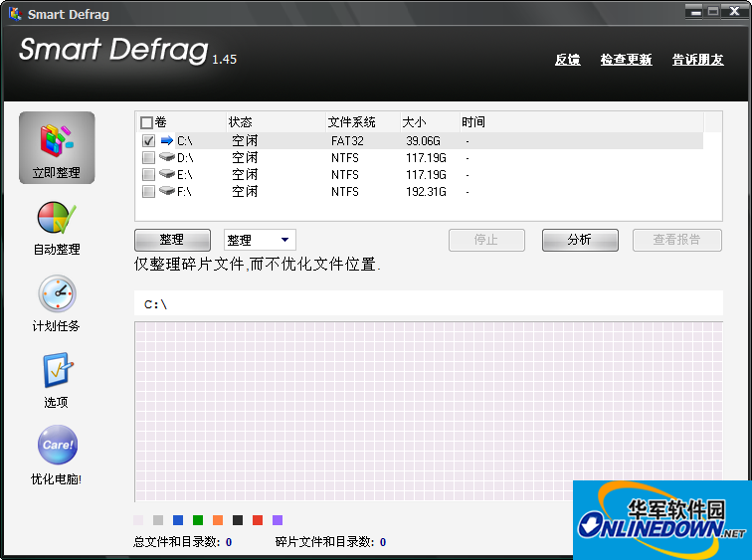Click the red legend swatch
This screenshot has height=560, width=752.
[258, 520]
